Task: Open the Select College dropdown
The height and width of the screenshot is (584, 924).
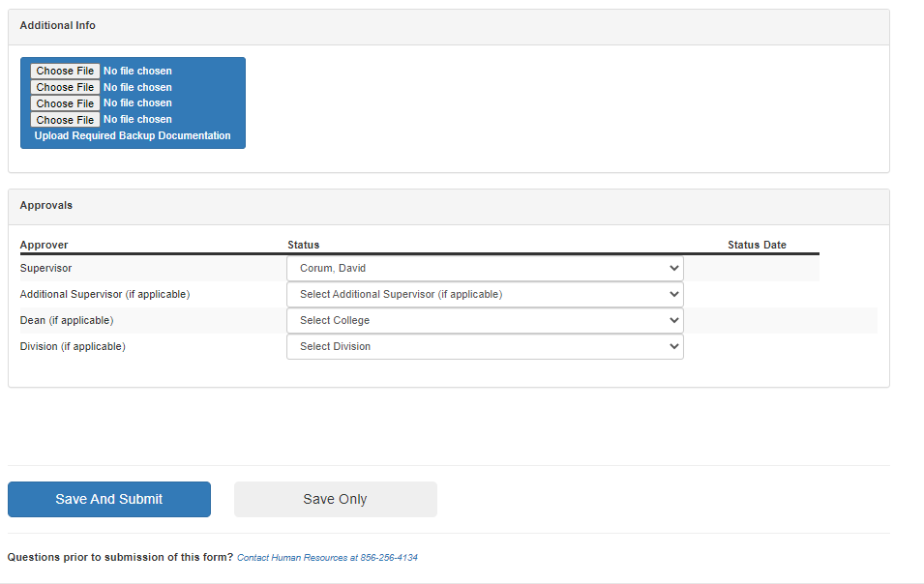Action: [485, 321]
